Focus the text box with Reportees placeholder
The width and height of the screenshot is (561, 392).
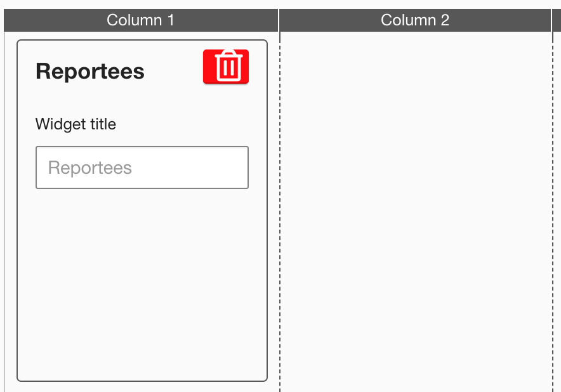[142, 167]
